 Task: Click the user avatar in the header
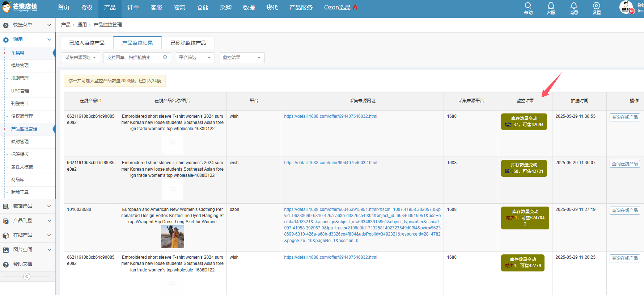point(626,7)
